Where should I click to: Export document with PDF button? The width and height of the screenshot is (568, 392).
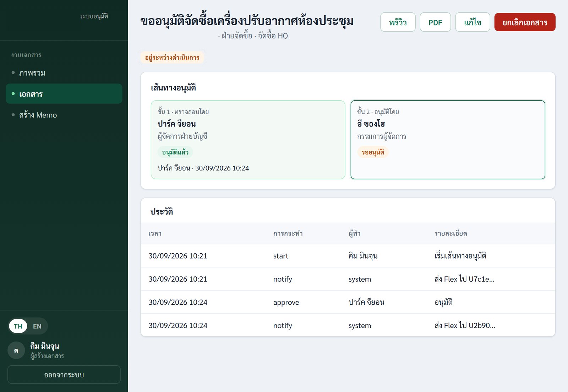click(435, 22)
